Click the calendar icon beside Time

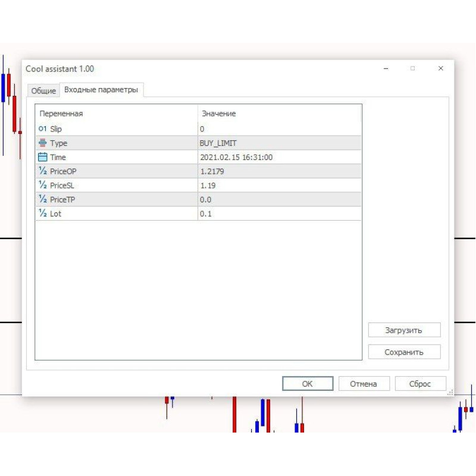point(42,157)
